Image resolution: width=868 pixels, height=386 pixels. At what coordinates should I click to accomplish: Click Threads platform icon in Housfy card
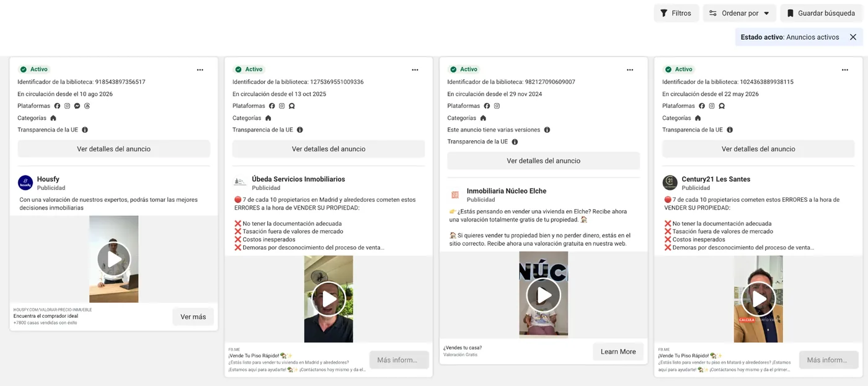coord(87,106)
